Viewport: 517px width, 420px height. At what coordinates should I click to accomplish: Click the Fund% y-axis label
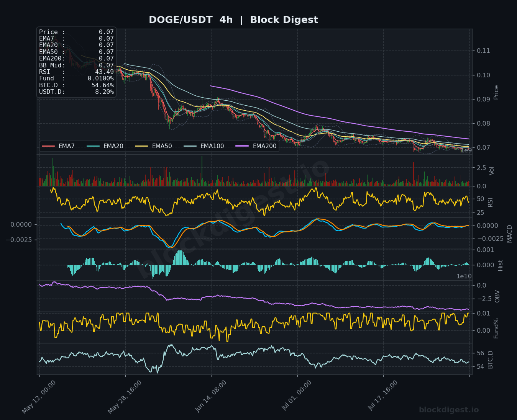coord(496,328)
